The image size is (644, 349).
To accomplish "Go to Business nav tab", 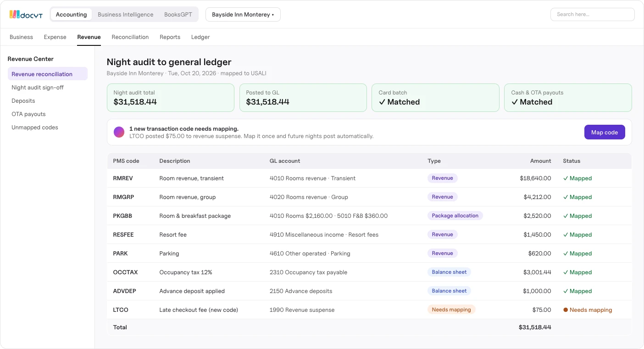I will click(21, 37).
